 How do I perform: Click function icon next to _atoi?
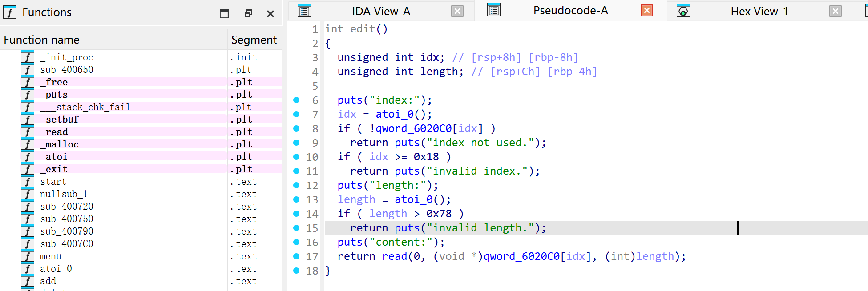click(28, 157)
